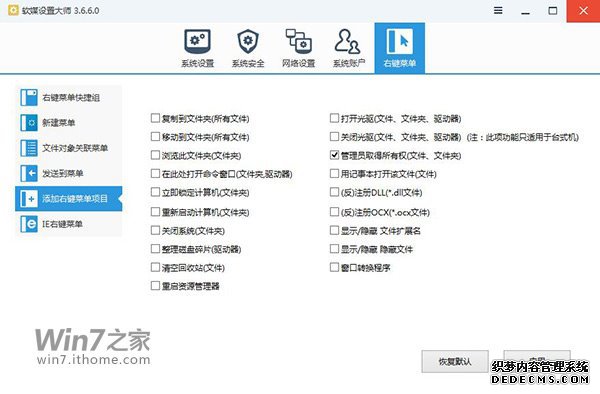Enable 显示/隐藏 文件扩展名 checkbox
The width and height of the screenshot is (600, 394).
(334, 230)
